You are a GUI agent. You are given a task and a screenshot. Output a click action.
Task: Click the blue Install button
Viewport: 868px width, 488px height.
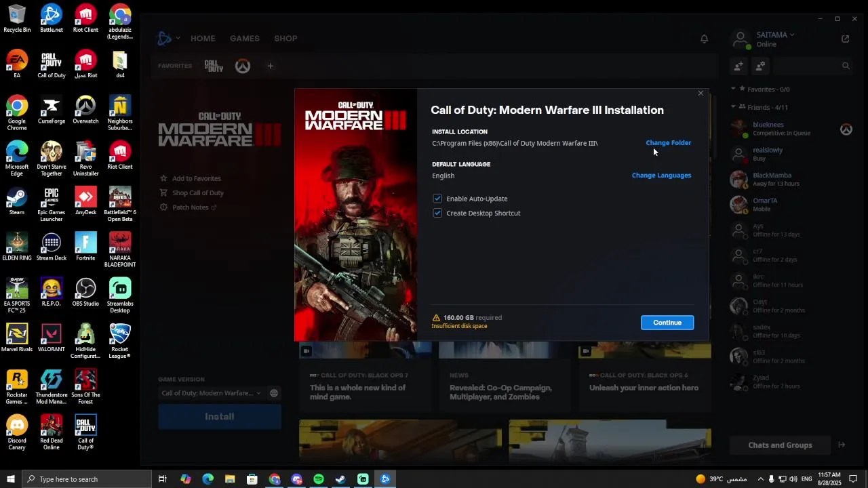220,417
